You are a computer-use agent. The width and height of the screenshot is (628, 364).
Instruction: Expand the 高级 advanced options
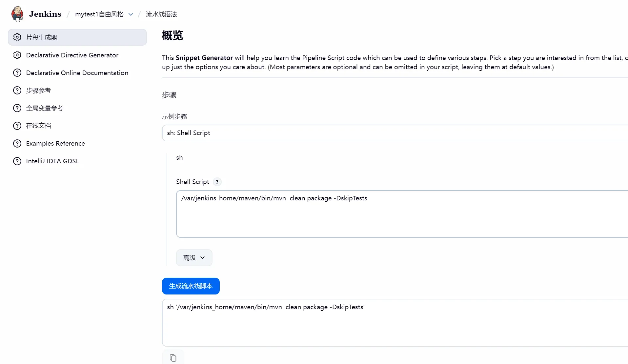point(194,258)
